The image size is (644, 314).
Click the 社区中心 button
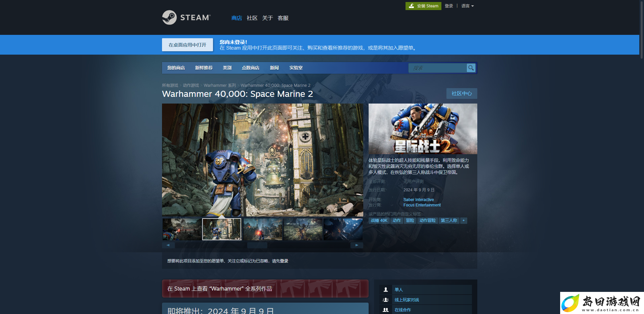click(462, 93)
